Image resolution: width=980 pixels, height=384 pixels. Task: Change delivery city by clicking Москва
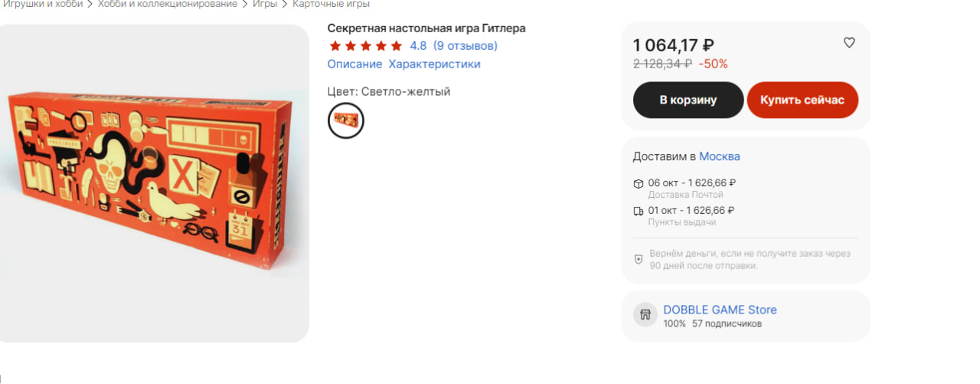[x=719, y=156]
